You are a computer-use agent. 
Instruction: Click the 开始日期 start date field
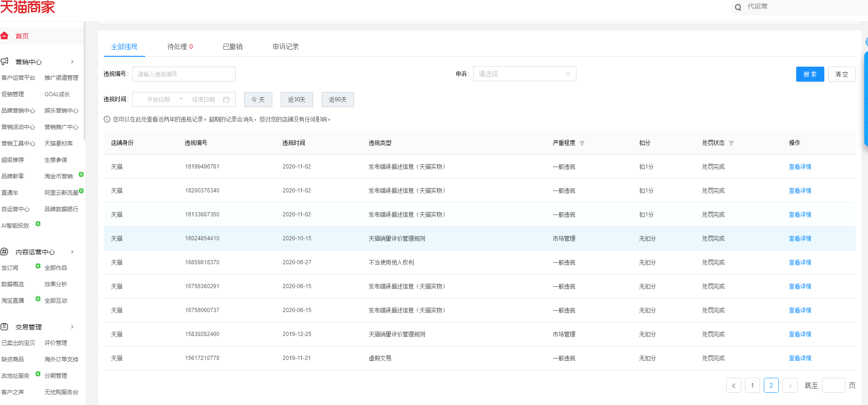click(159, 99)
